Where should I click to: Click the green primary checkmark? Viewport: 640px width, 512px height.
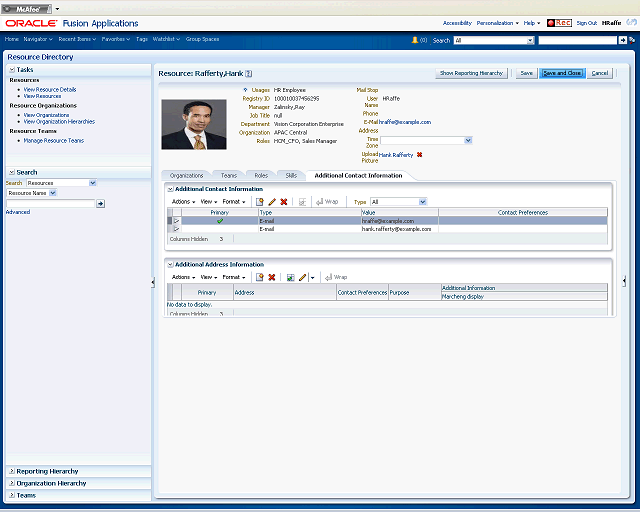pos(220,221)
